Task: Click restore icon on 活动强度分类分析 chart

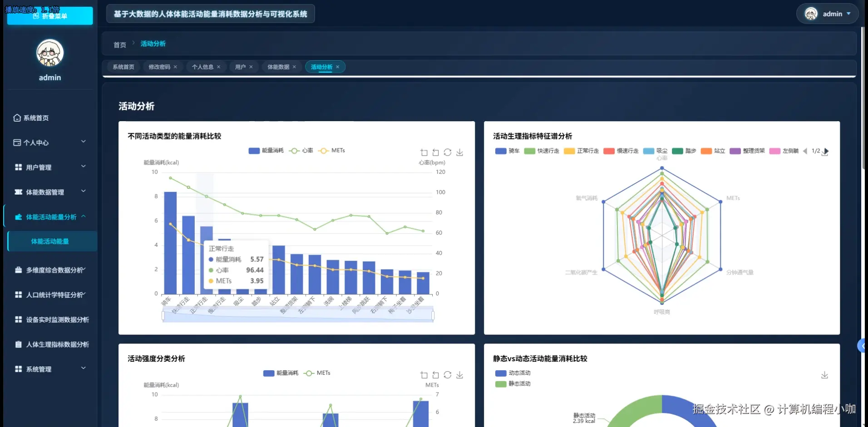Action: (448, 375)
